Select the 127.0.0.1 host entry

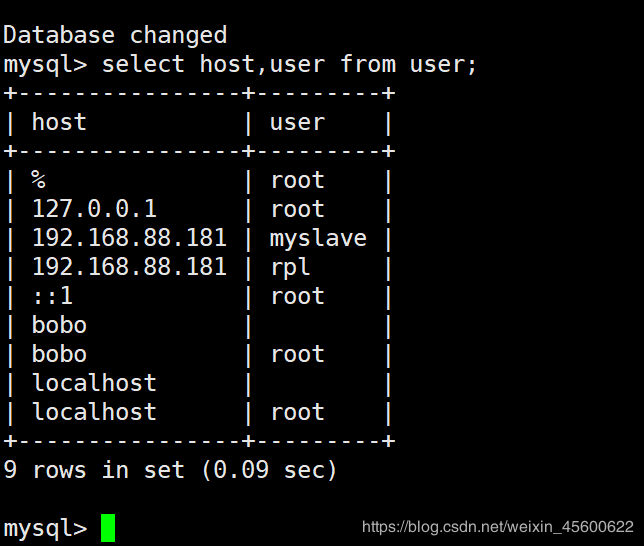(x=94, y=209)
